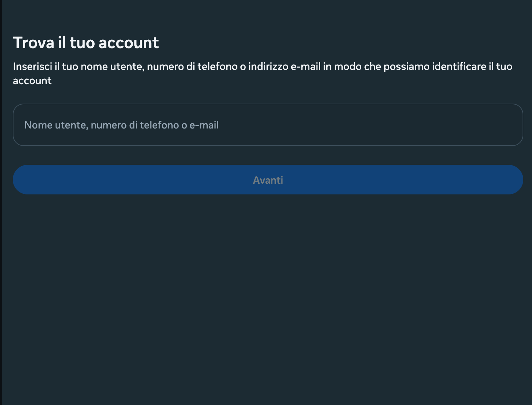This screenshot has height=405, width=532.
Task: Click the "e-mail" word in the placeholder
Action: [204, 125]
